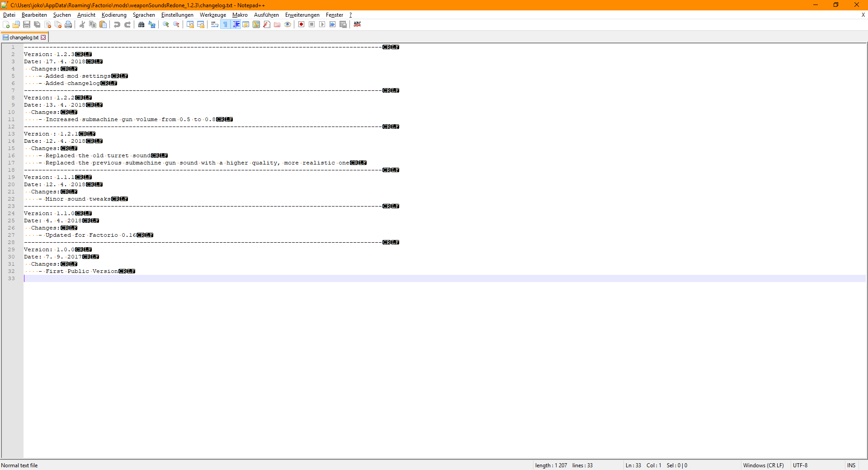868x470 pixels.
Task: Open the Bearbeiten menu
Action: pyautogui.click(x=34, y=15)
